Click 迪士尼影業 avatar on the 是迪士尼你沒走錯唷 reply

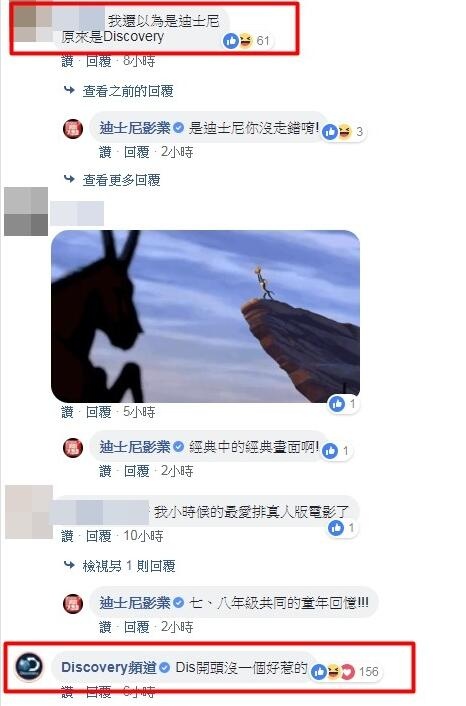point(73,130)
